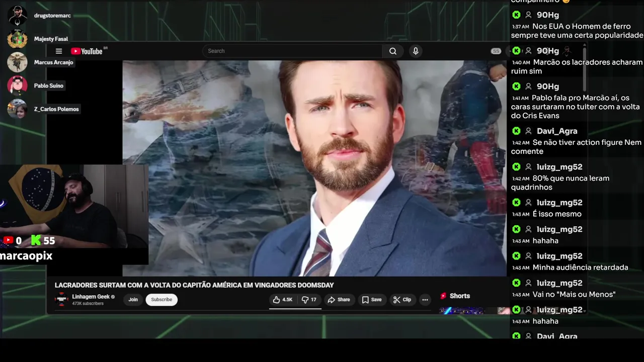The width and height of the screenshot is (644, 362).
Task: Select the Z_Carlos Polemos name label
Action: coord(56,109)
